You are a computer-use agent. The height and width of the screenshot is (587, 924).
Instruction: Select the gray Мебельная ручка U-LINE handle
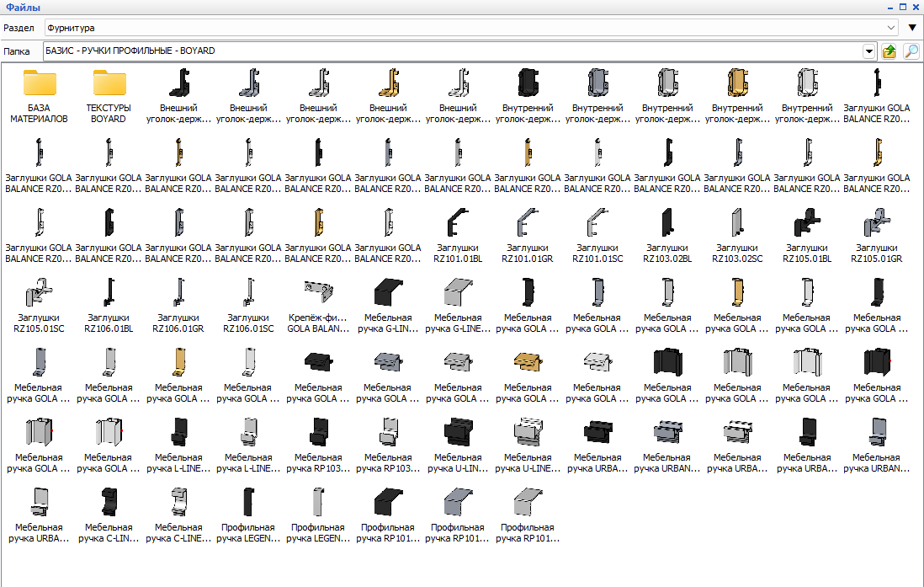point(528,446)
